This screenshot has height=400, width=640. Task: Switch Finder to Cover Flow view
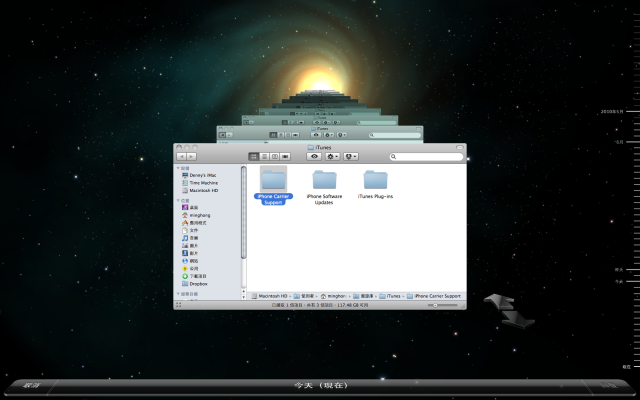(285, 157)
